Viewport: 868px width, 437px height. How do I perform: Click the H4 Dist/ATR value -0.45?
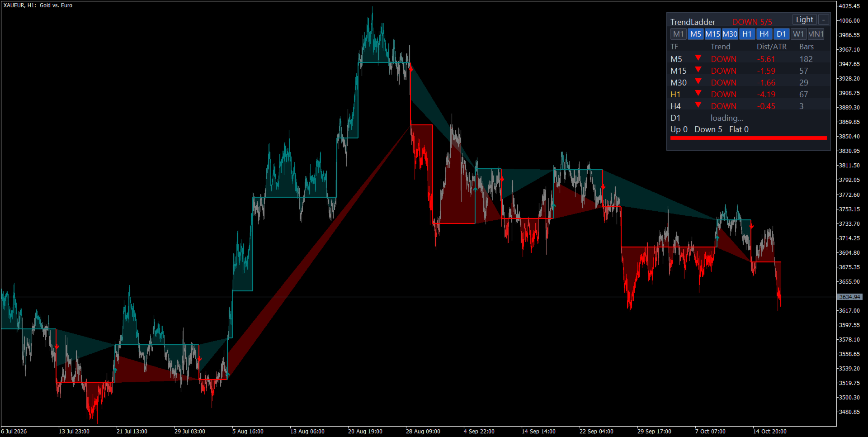[x=766, y=106]
